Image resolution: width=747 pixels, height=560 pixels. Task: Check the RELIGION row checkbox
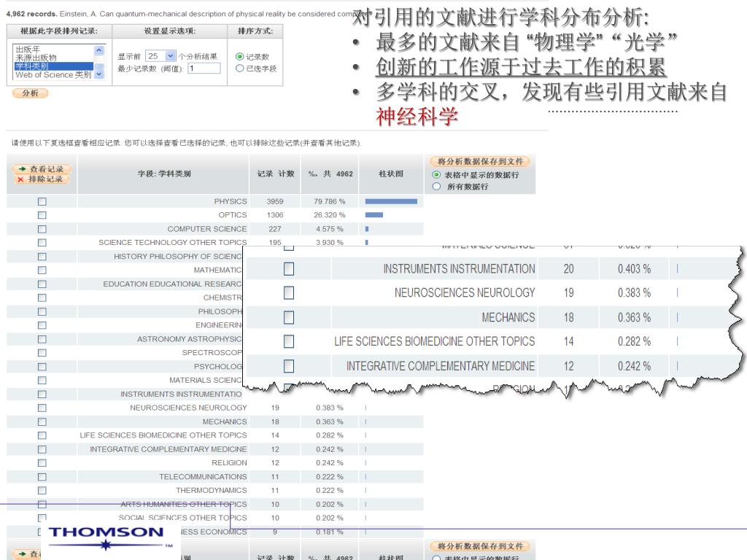tap(42, 463)
